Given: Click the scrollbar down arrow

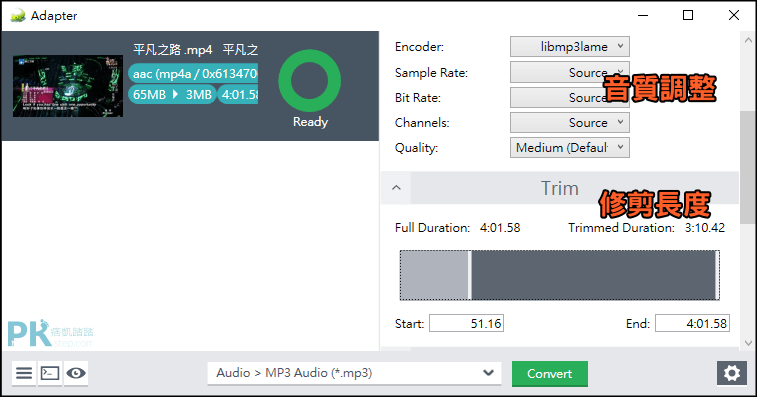Looking at the screenshot, I should 748,343.
